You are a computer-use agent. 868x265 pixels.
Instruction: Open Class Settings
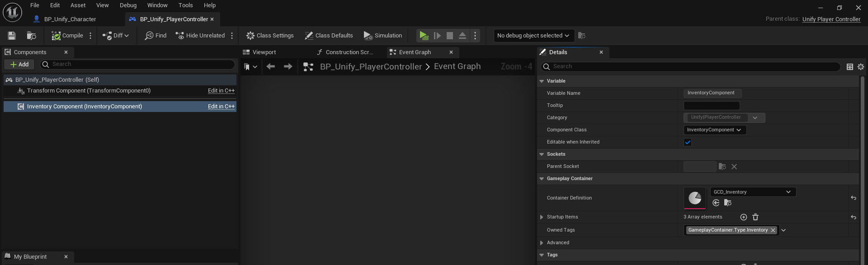pyautogui.click(x=270, y=36)
